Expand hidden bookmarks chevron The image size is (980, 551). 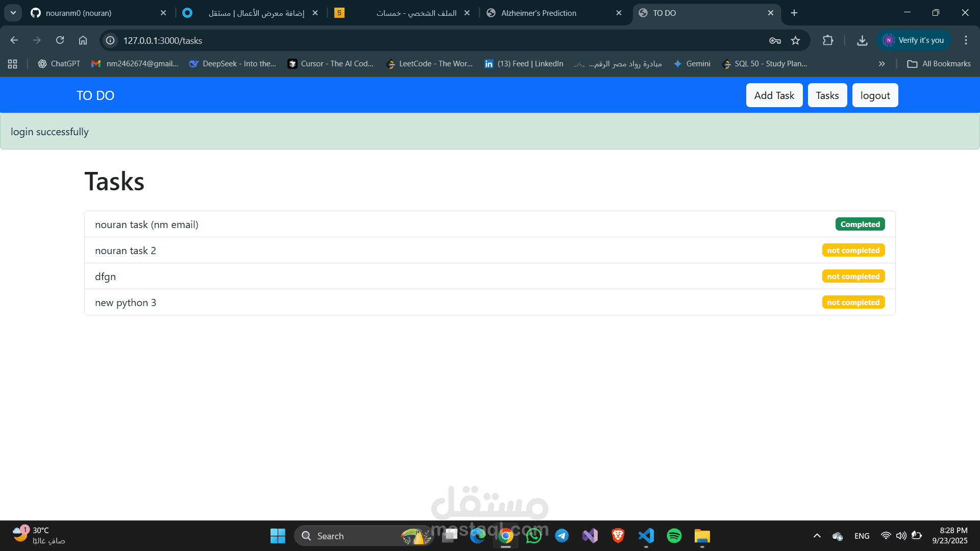point(881,64)
